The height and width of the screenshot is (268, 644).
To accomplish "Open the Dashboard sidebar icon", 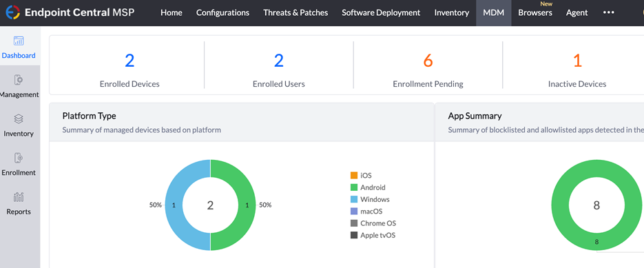I will [x=19, y=41].
